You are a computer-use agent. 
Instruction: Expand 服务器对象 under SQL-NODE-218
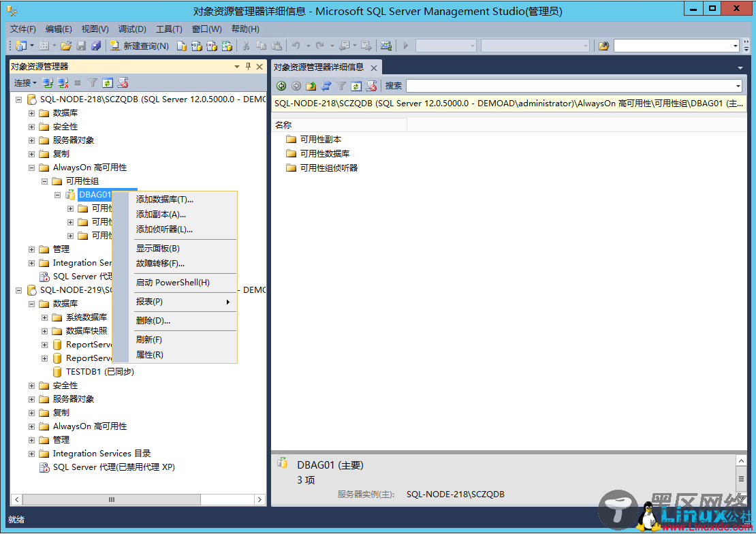[x=31, y=140]
